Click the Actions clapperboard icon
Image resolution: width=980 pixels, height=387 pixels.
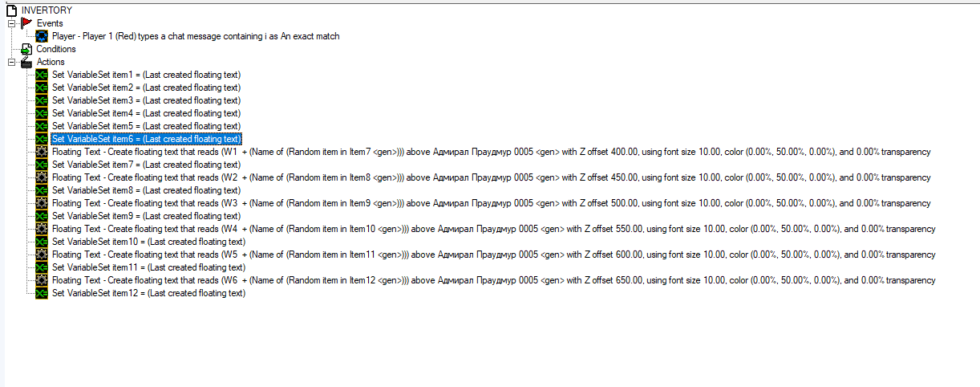[x=26, y=62]
